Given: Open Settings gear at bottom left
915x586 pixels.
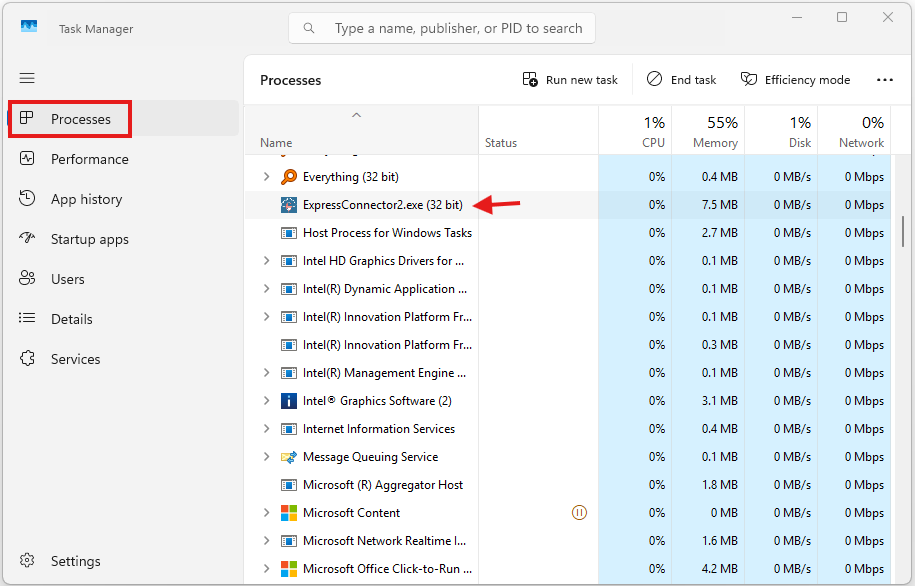Looking at the screenshot, I should pyautogui.click(x=28, y=561).
